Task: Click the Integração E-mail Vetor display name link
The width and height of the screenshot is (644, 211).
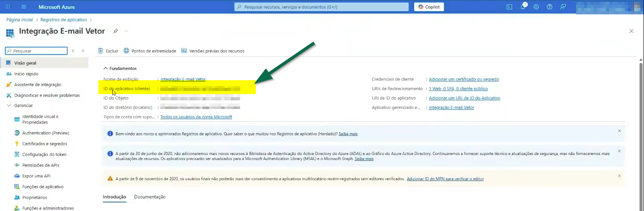Action: (183, 79)
